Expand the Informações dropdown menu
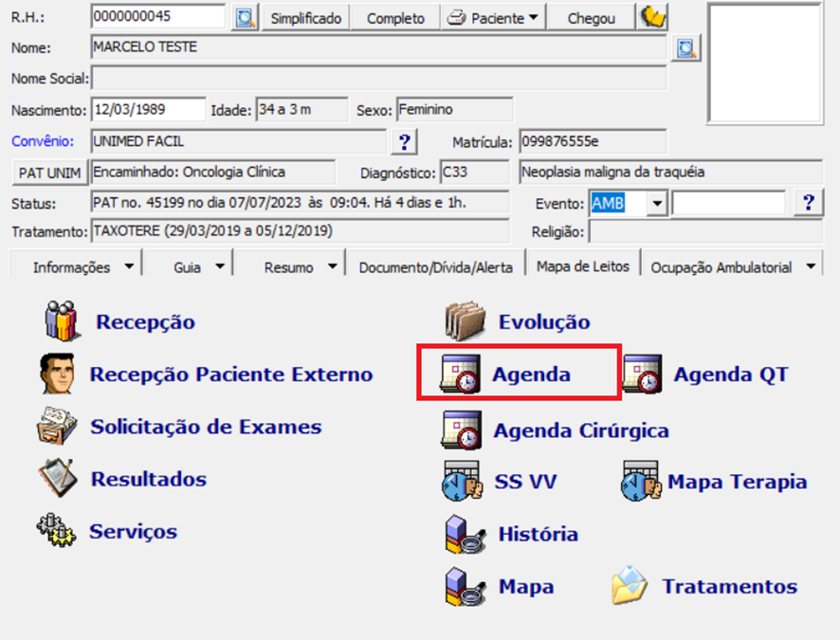 click(129, 266)
